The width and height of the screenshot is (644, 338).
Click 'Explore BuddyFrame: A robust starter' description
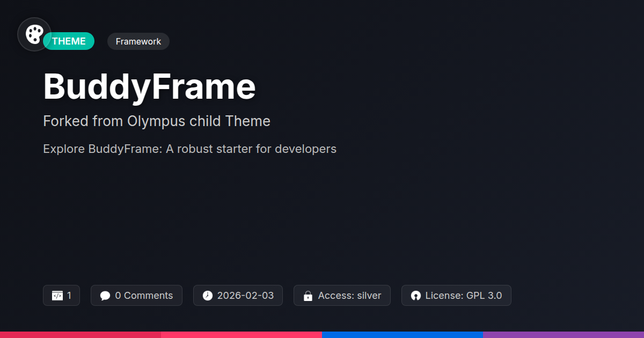click(189, 149)
